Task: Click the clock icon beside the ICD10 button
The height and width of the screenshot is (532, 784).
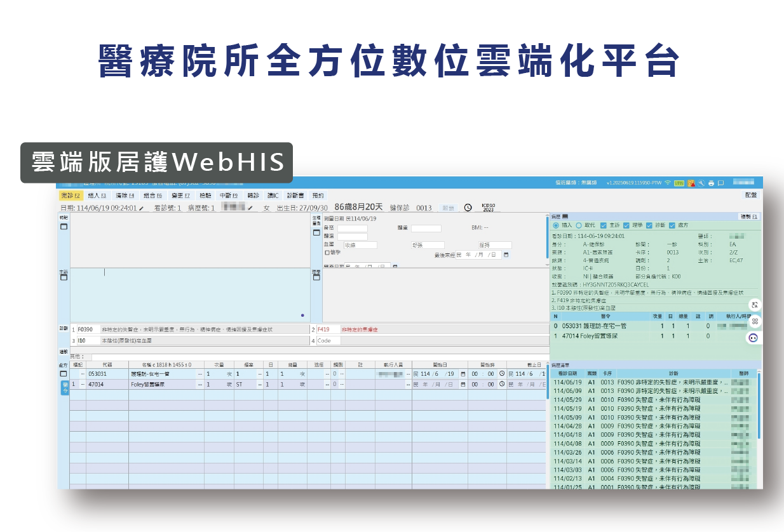Action: click(x=468, y=208)
